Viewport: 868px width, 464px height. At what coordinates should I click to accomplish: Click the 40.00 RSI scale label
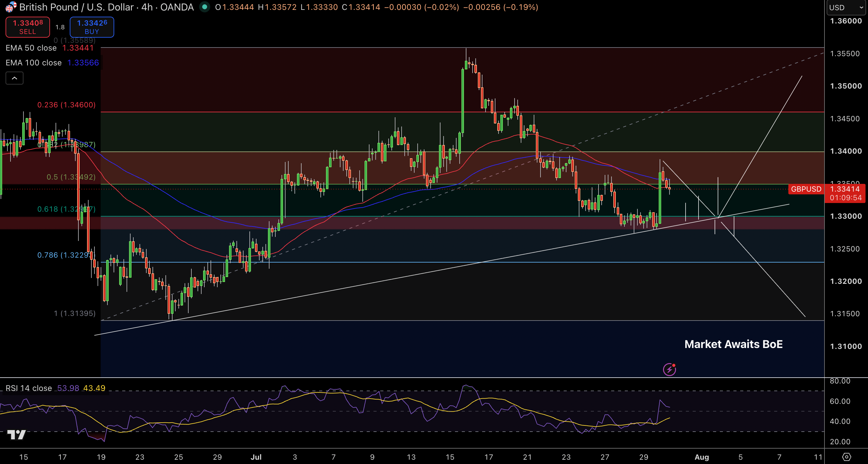pos(840,421)
